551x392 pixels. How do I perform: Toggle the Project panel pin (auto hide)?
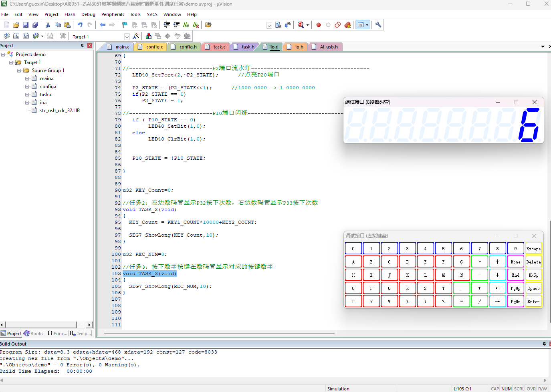(83, 46)
